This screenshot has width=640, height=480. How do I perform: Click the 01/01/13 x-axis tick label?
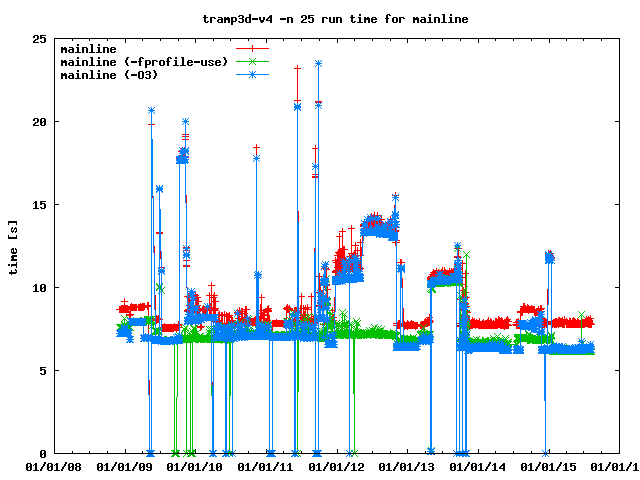point(409,466)
